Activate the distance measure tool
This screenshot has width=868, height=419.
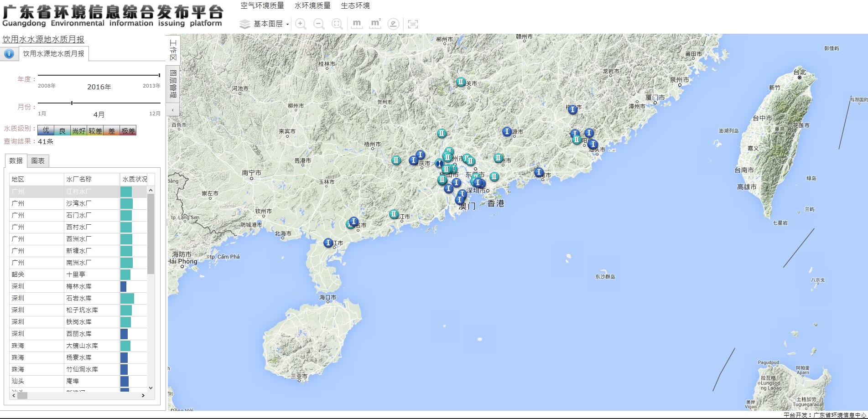357,24
